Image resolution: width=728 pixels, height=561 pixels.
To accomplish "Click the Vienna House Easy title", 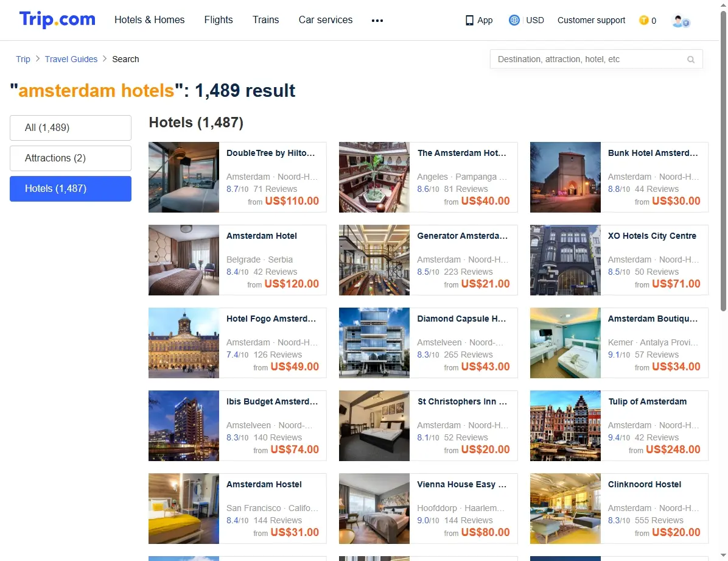I will pyautogui.click(x=461, y=484).
